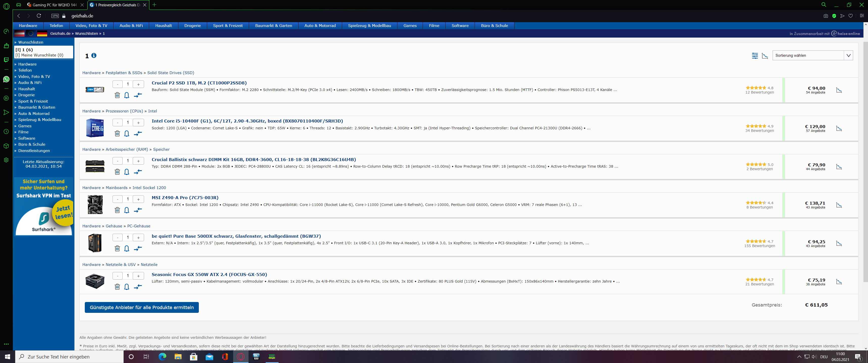Open the Sortierung wählen dropdown
Screen dimensions: 868x363
812,55
